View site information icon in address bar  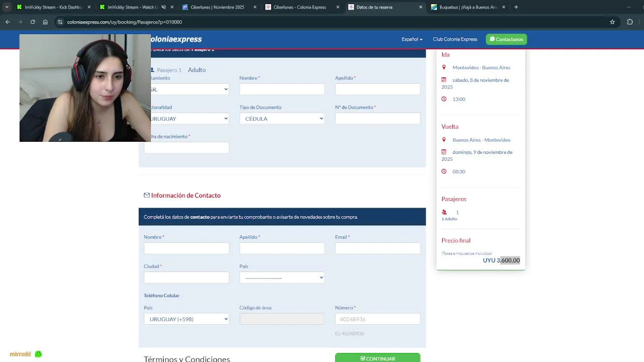point(60,22)
